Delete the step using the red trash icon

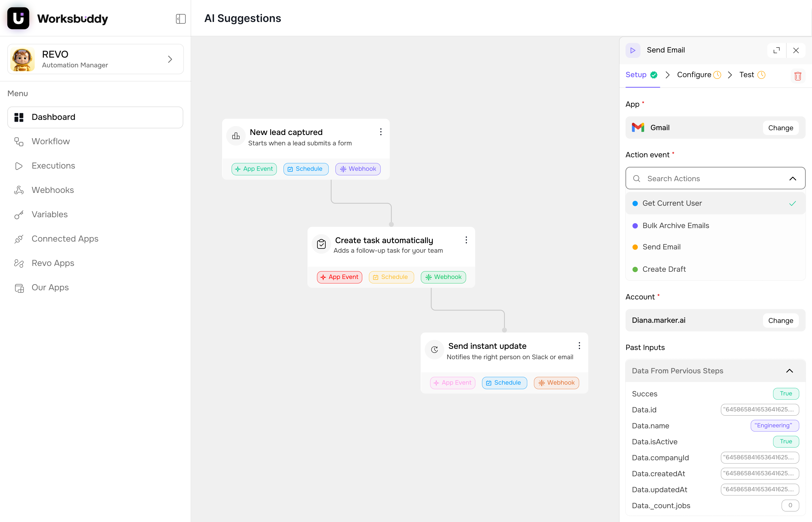798,76
